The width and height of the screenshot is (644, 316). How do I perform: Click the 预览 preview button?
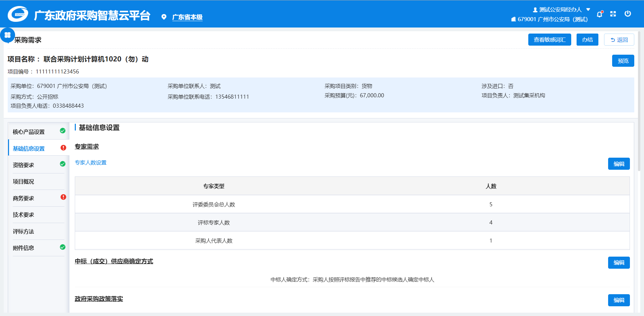[x=623, y=61]
